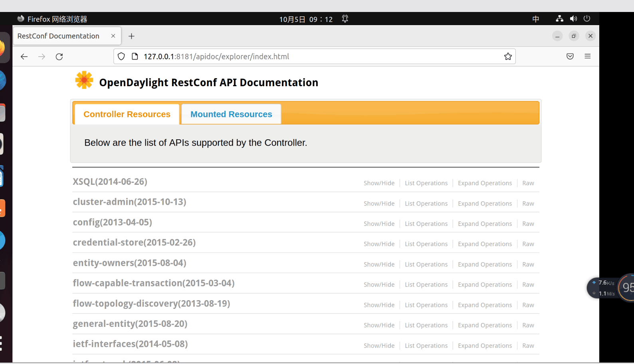Screen dimensions: 634x364
Task: Bookmark this page with the star icon
Action: tap(508, 56)
